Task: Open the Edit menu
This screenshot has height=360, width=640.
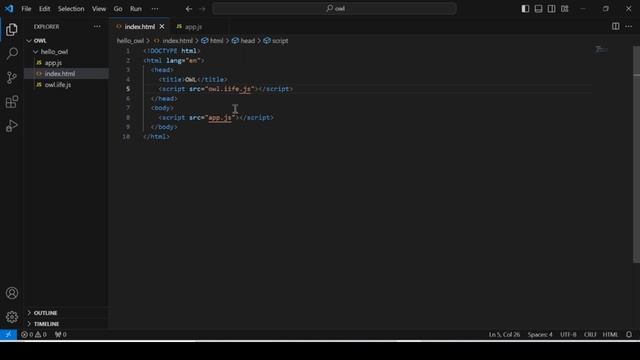Action: click(44, 9)
